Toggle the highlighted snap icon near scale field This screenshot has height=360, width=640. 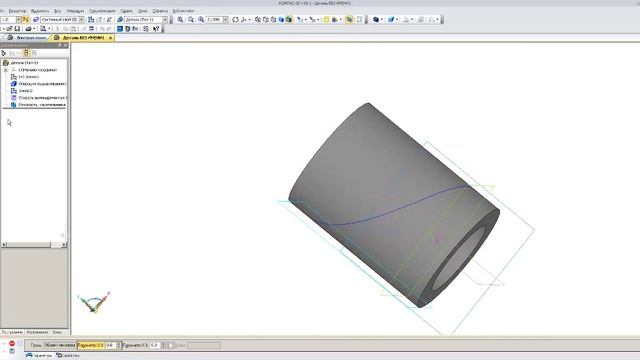tap(26, 20)
